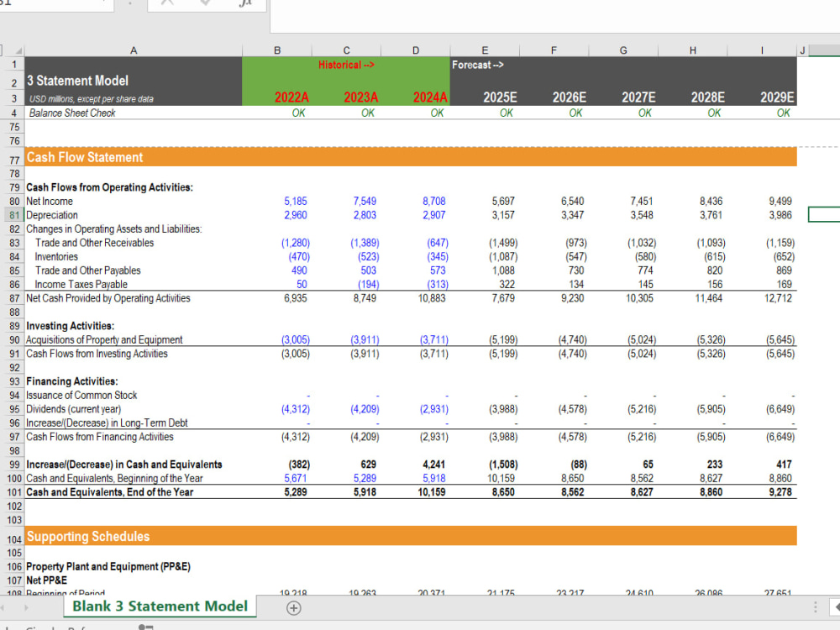
Task: Click the Select All corner triangle
Action: pos(18,50)
